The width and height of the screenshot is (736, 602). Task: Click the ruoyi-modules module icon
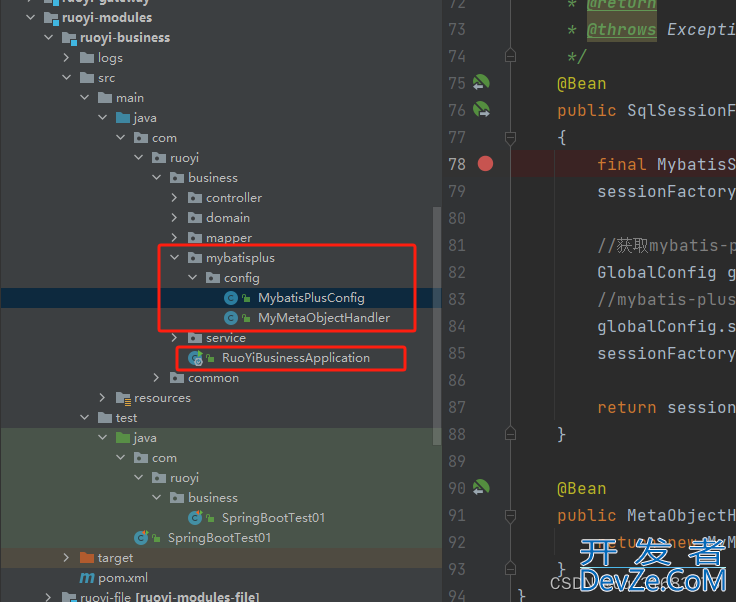click(x=51, y=18)
